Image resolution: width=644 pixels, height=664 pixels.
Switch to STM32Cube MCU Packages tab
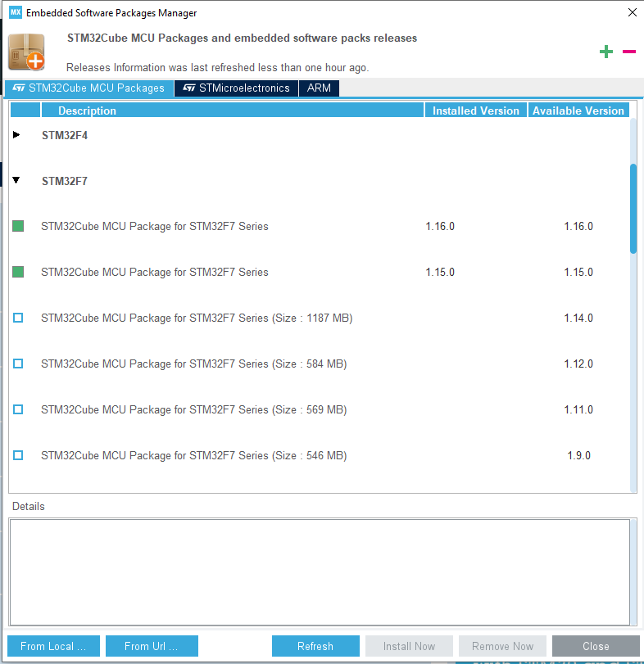89,88
